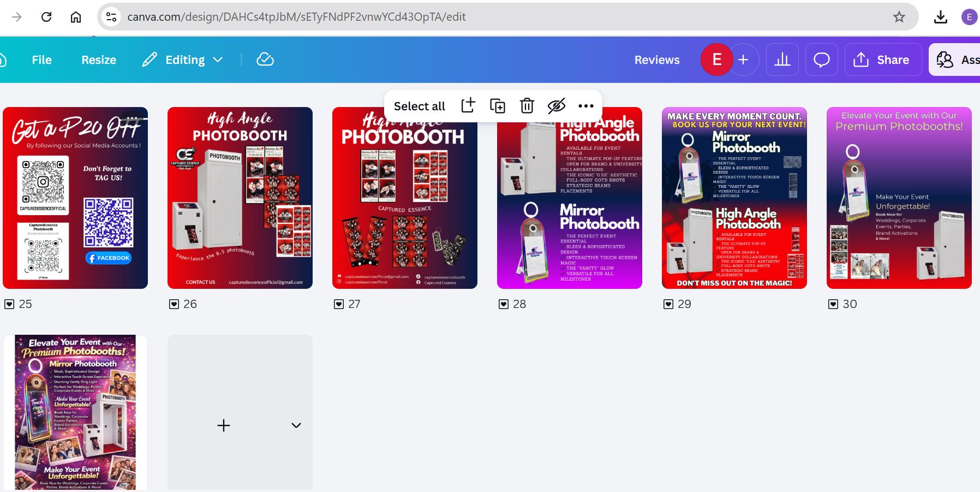This screenshot has width=980, height=492.
Task: Click the notes icon for page 28
Action: pos(504,304)
